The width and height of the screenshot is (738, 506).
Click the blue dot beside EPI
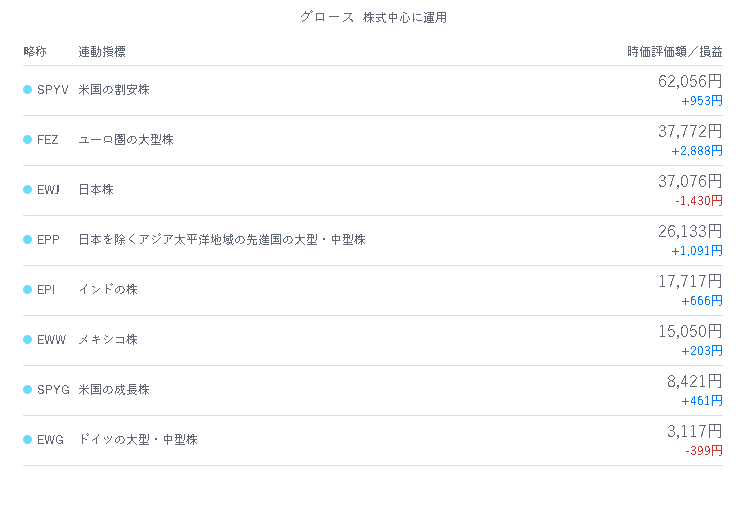tap(27, 289)
